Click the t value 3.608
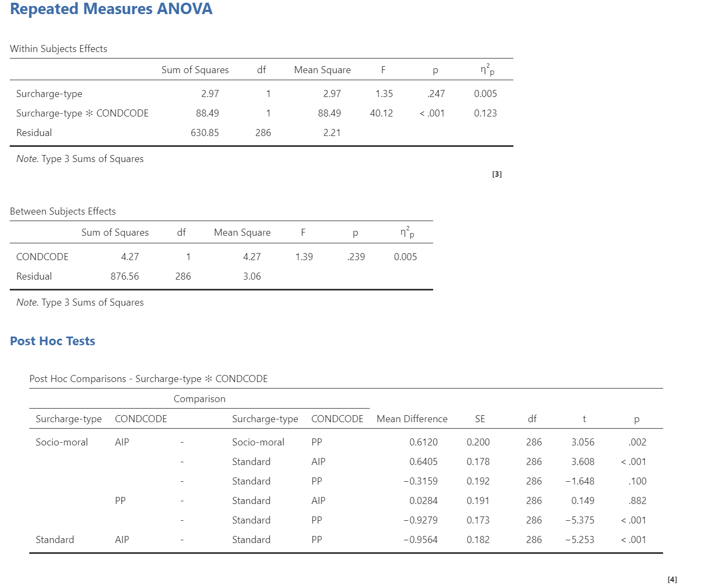Screen dimensions: 701x588 point(583,462)
